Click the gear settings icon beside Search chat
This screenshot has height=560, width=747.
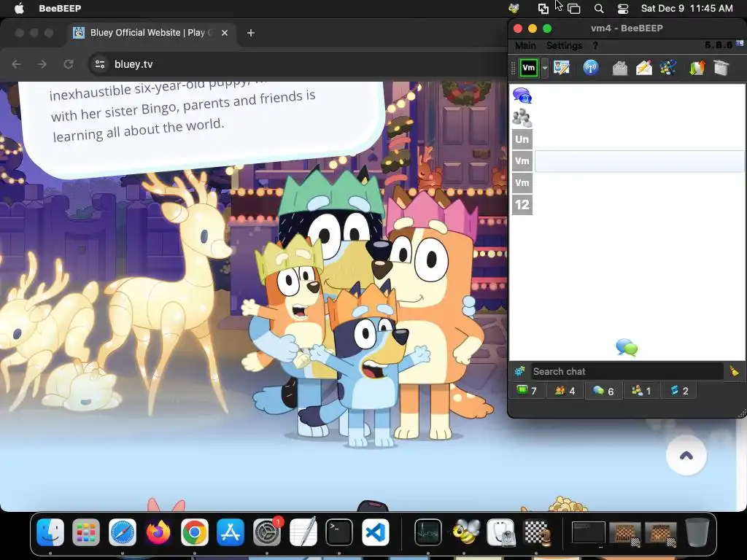pyautogui.click(x=519, y=371)
